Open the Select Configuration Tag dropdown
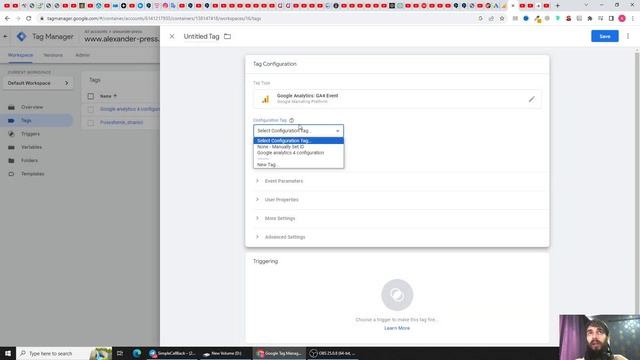This screenshot has width=640, height=360. click(x=298, y=131)
